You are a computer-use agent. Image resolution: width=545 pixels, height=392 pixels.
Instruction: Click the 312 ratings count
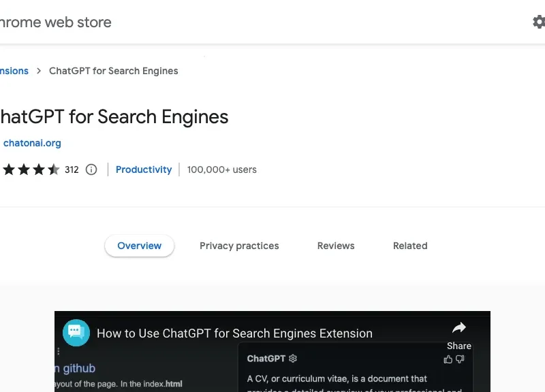click(72, 169)
